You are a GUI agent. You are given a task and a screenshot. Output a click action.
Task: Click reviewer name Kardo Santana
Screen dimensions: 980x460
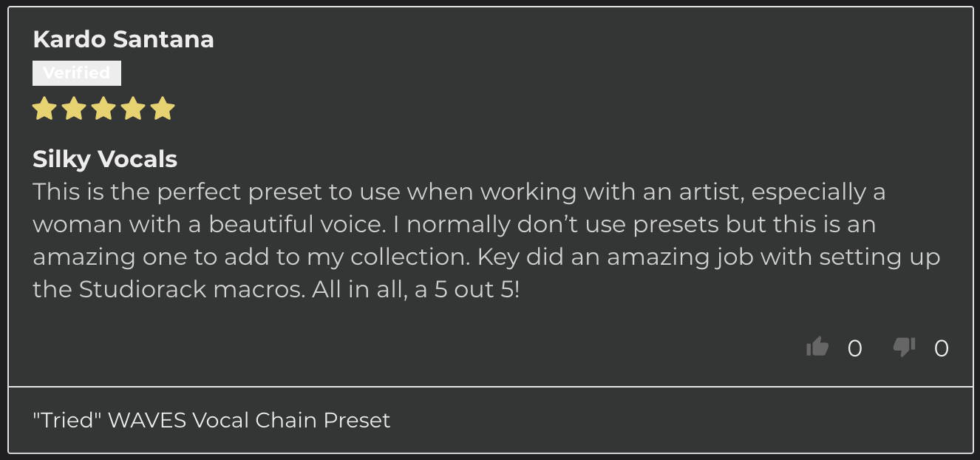[x=123, y=39]
